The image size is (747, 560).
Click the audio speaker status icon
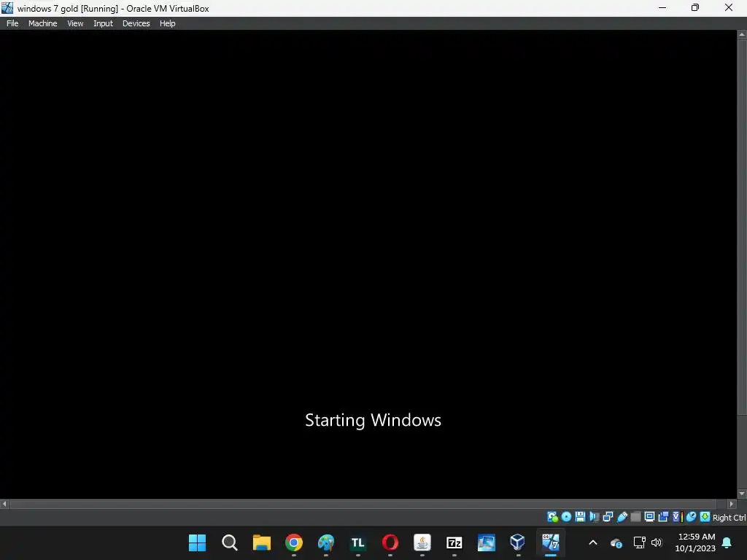pyautogui.click(x=594, y=517)
